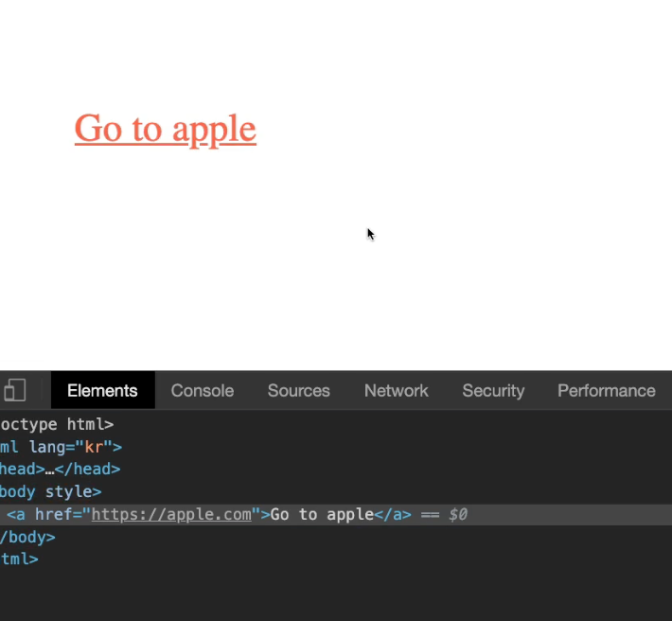The image size is (672, 621).
Task: Open the Security tab
Action: coord(493,390)
